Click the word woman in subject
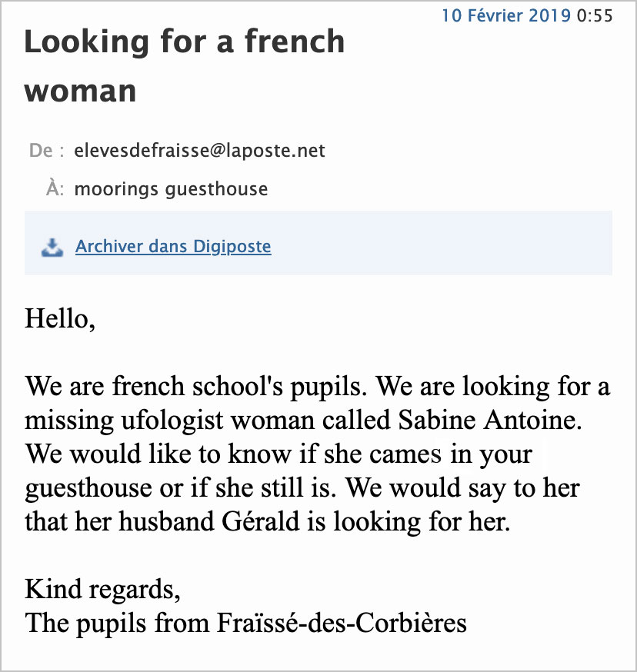The height and width of the screenshot is (672, 637). click(80, 91)
